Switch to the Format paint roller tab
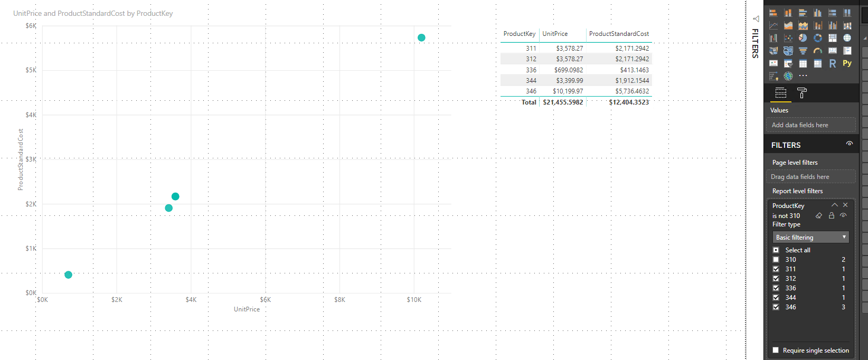 tap(802, 93)
